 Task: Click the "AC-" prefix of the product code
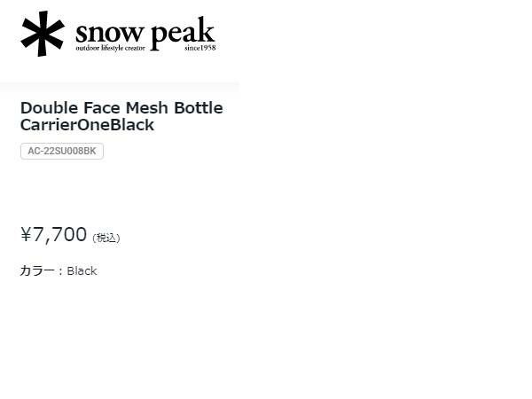36,152
